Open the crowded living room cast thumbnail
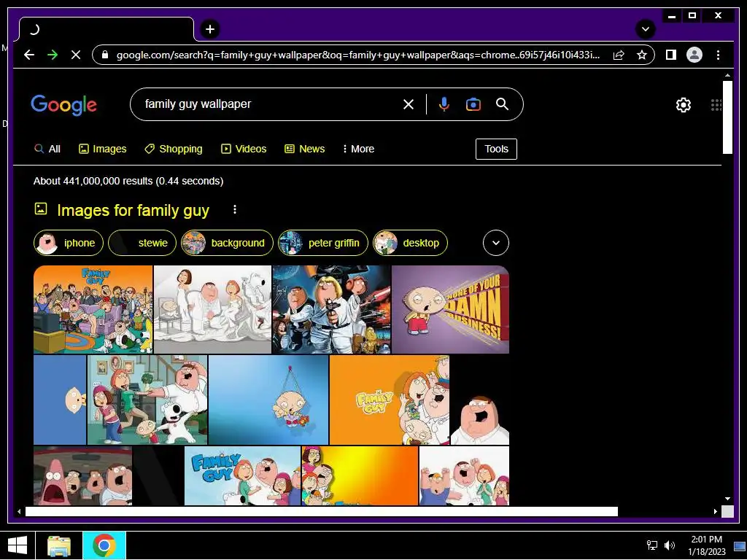Screen dimensions: 747x560 pos(93,309)
